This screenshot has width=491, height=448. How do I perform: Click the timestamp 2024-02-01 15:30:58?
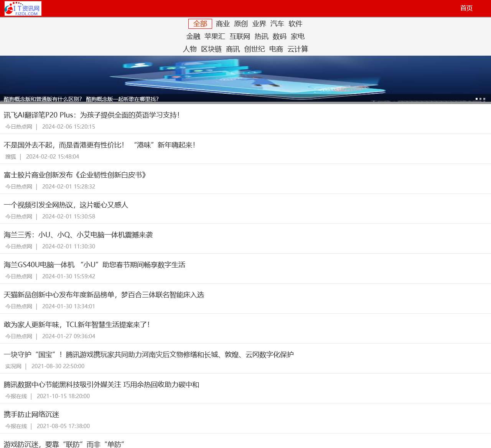click(69, 217)
